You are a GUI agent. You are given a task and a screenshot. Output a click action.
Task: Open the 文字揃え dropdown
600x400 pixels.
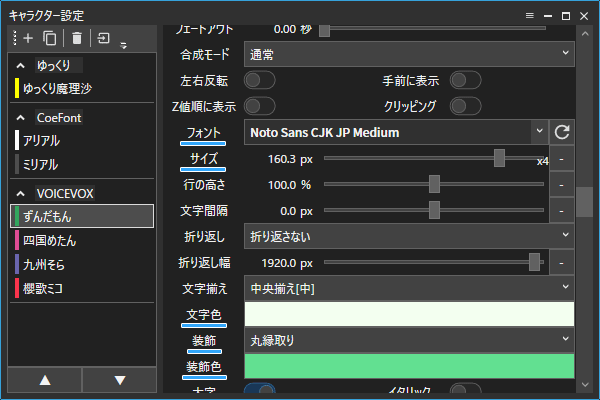(409, 288)
